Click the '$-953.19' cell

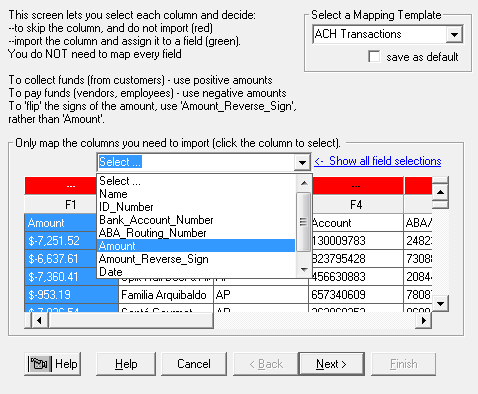[71, 295]
